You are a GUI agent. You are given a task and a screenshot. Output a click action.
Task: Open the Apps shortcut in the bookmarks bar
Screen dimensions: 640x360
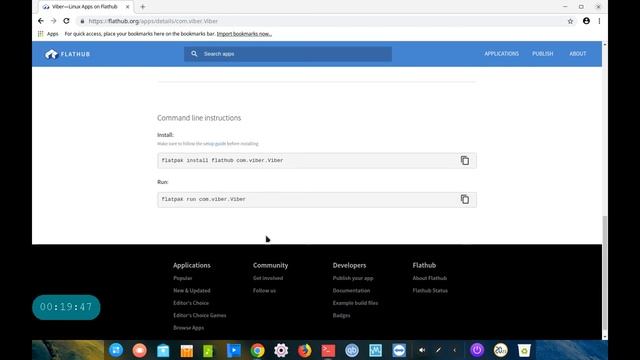pyautogui.click(x=48, y=34)
